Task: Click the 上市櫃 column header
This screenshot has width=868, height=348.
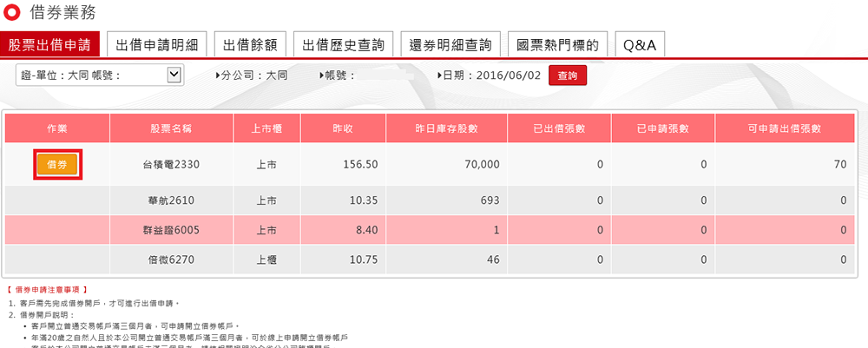Action: coord(266,128)
